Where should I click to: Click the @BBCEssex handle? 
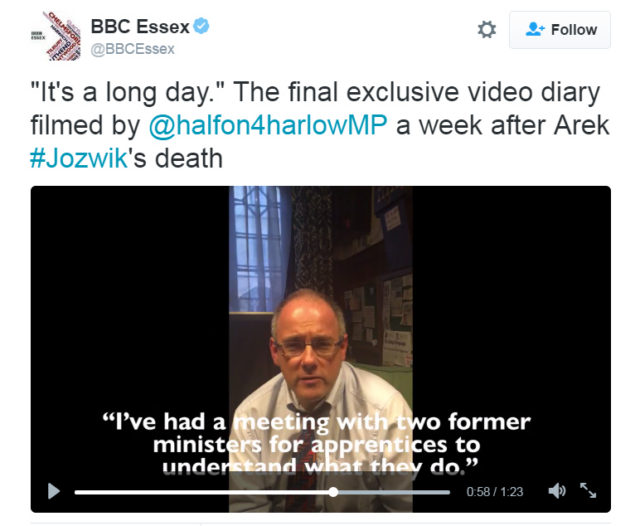tap(132, 49)
